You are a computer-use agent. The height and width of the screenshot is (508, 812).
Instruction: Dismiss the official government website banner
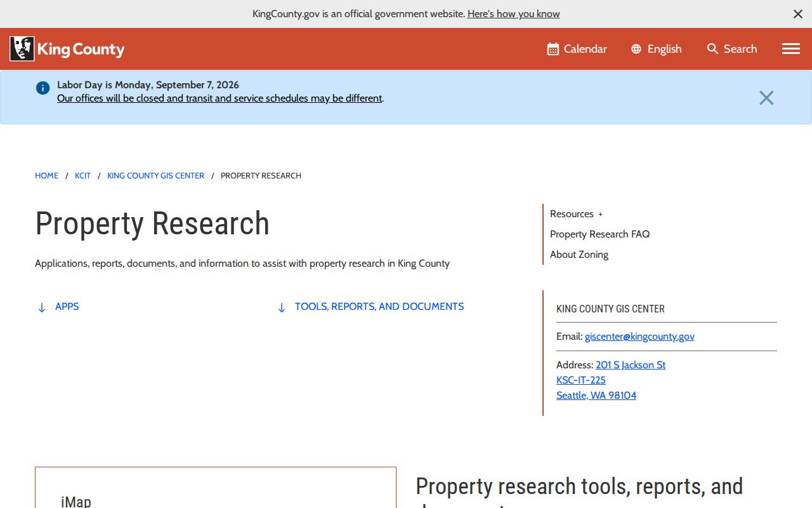coord(798,14)
